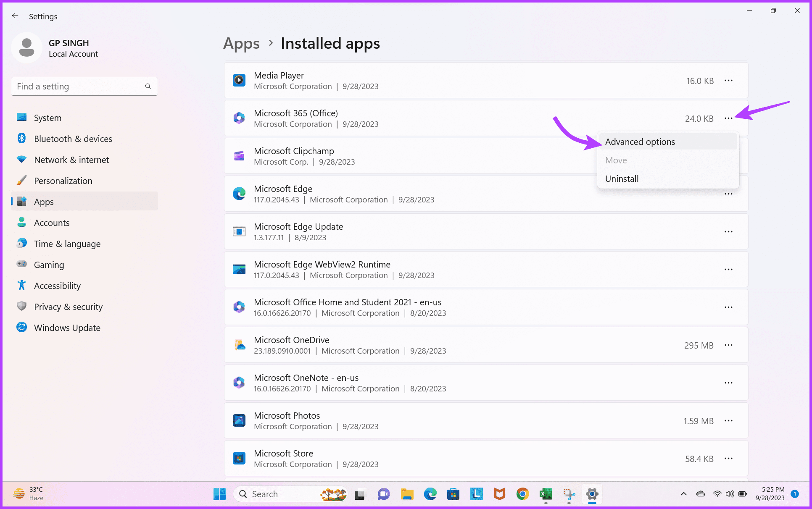Click the Windows Update sidebar icon
812x509 pixels.
point(21,327)
